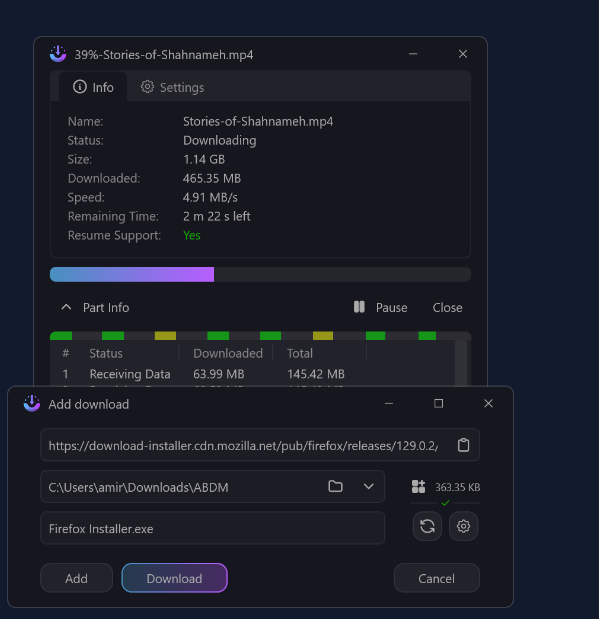Open download settings gear in Add download
The height and width of the screenshot is (619, 599).
pos(463,526)
